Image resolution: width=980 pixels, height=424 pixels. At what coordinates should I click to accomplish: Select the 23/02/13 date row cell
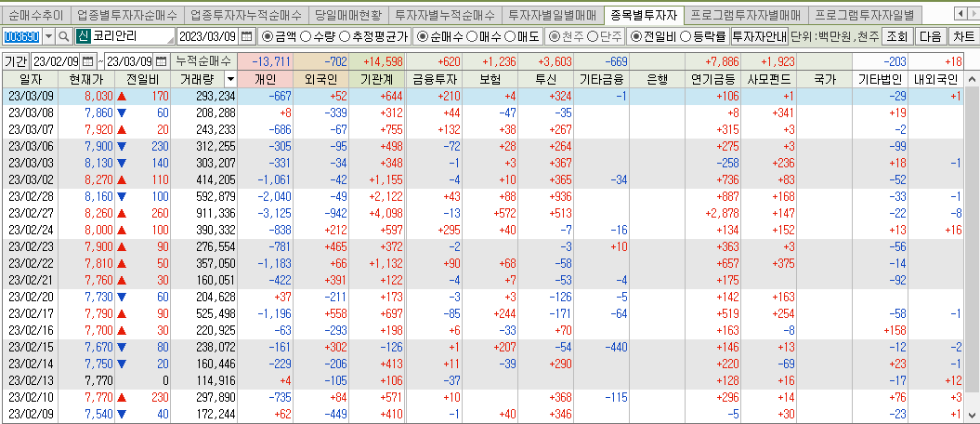click(30, 381)
